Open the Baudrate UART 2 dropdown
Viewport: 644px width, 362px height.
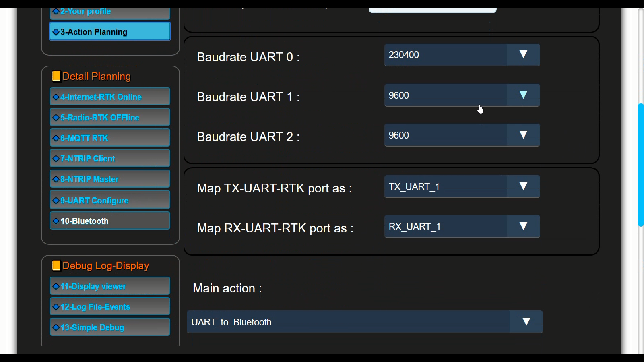coord(462,135)
